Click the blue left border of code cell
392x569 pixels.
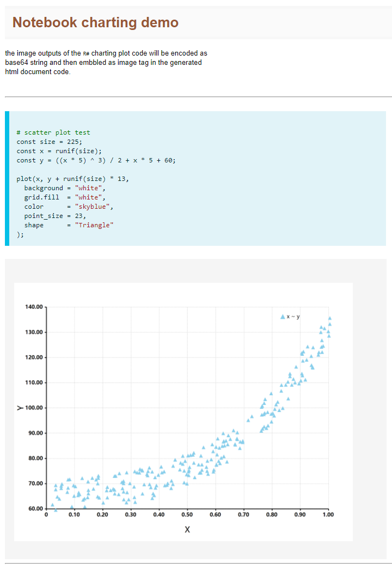click(x=7, y=178)
